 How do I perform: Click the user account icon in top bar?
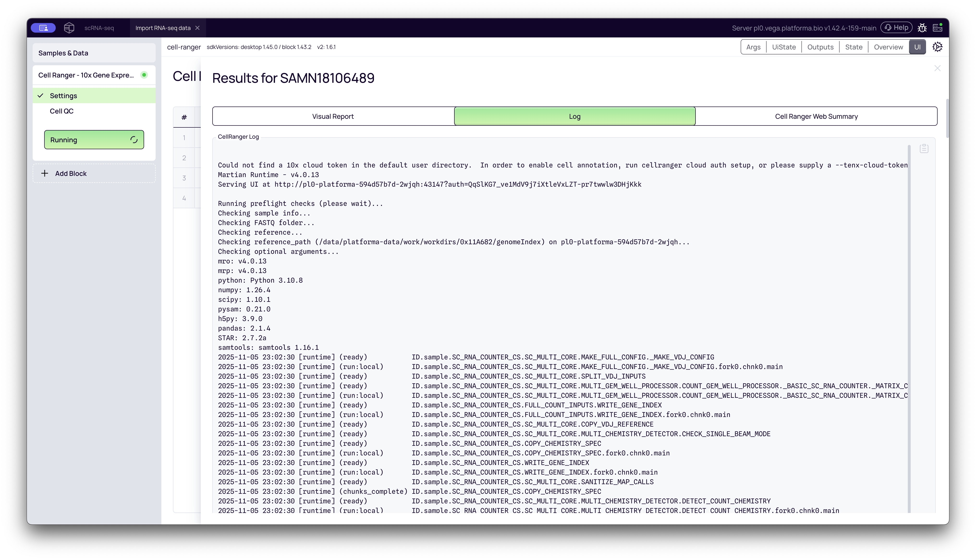point(43,28)
